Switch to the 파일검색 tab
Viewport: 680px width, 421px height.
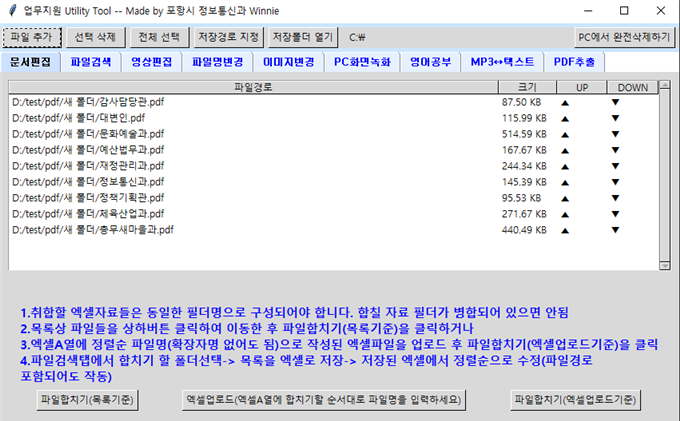tap(91, 62)
